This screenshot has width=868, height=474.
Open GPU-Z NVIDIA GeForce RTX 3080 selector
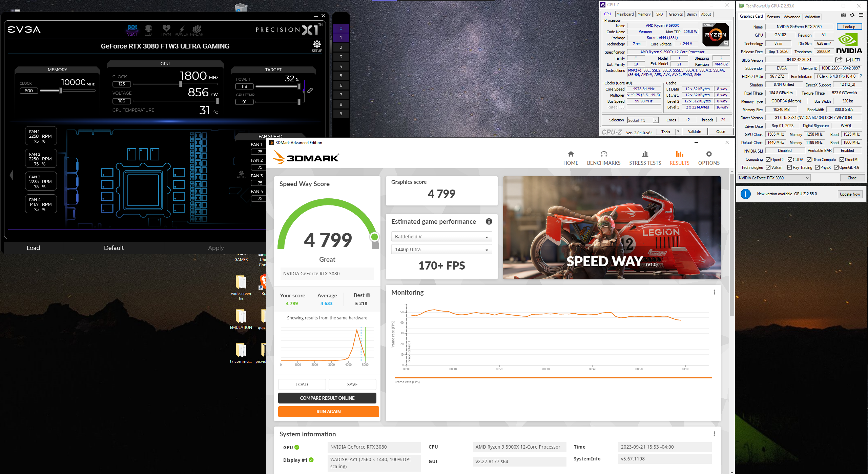(774, 178)
